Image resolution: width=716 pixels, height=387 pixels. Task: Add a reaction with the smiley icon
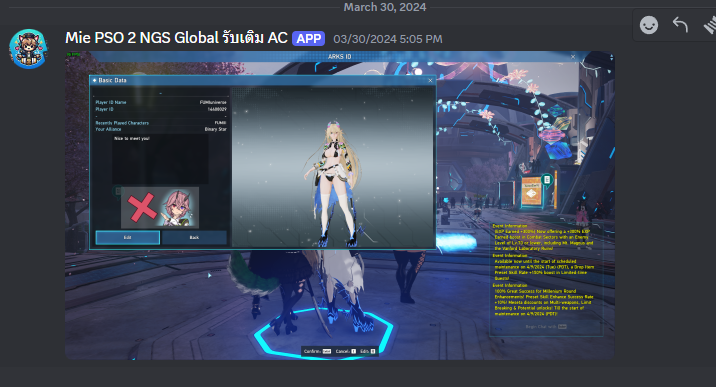(649, 25)
